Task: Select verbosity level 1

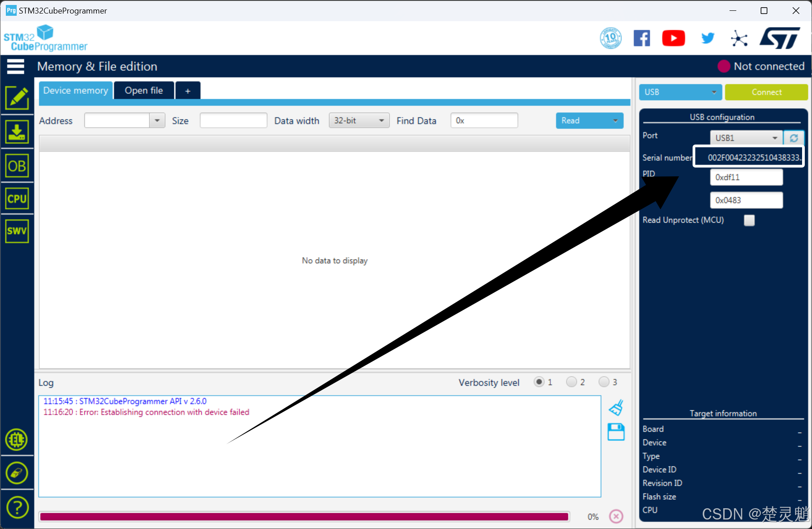Action: click(x=539, y=382)
